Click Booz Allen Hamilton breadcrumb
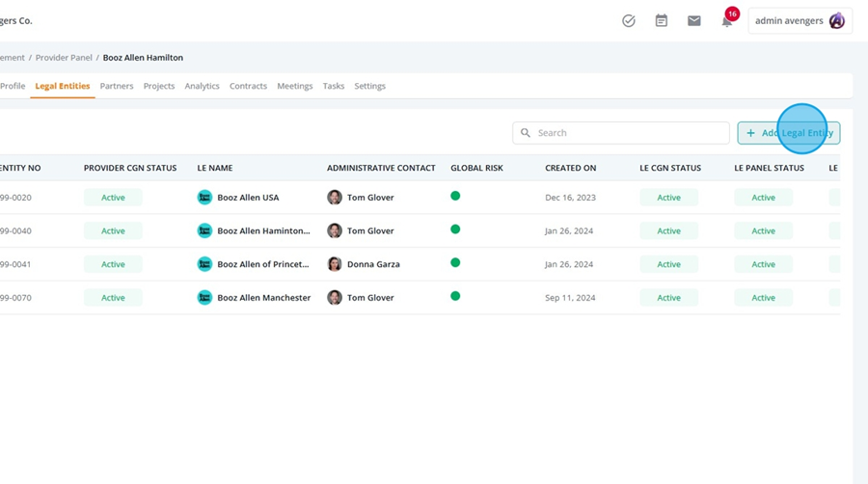 pos(143,58)
